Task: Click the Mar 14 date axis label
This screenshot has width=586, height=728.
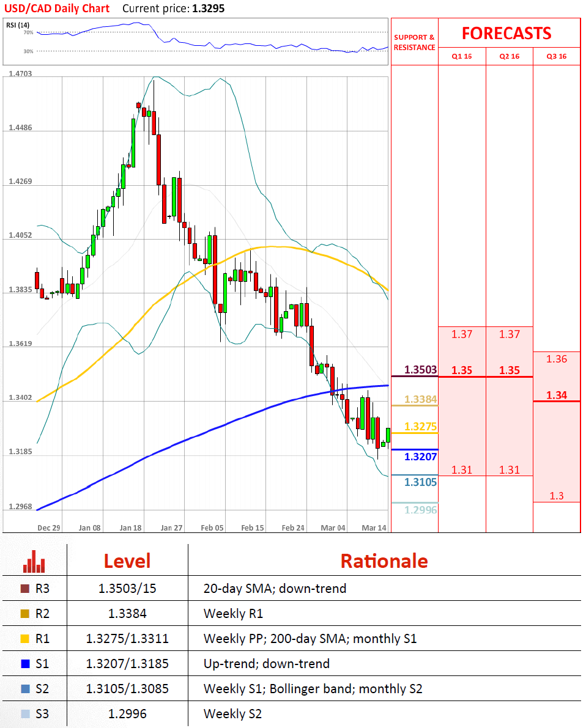Action: pos(374,528)
